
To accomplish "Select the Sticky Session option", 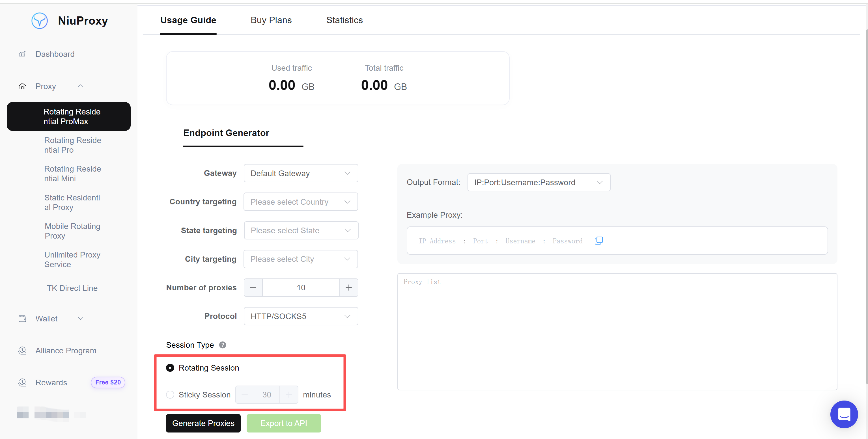I will [x=199, y=395].
